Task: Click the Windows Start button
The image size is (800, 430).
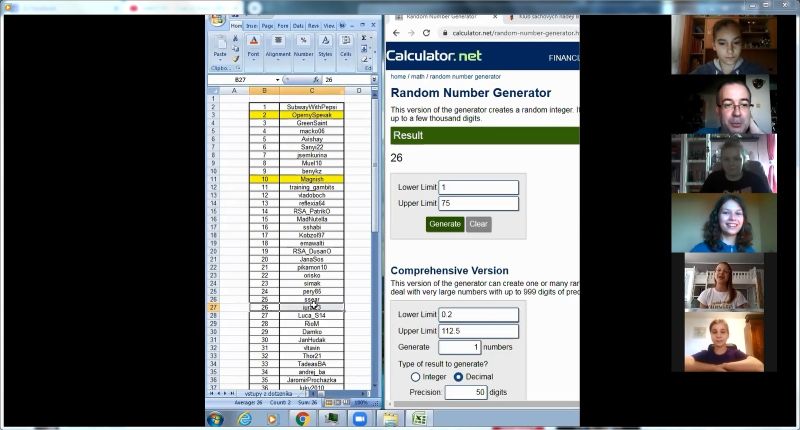Action: pos(215,419)
